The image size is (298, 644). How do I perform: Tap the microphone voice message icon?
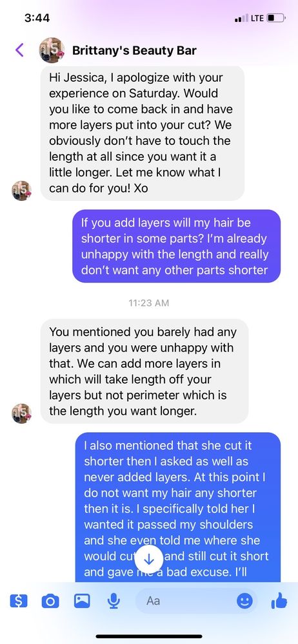[113, 601]
